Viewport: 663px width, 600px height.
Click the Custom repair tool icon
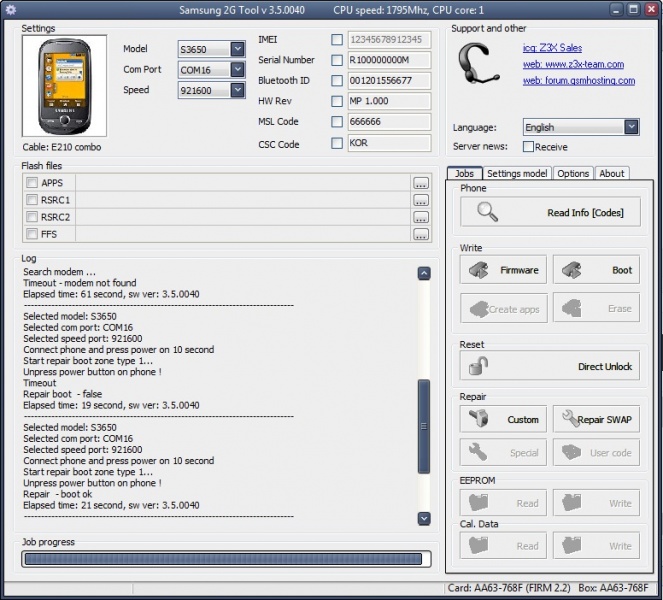click(x=479, y=419)
